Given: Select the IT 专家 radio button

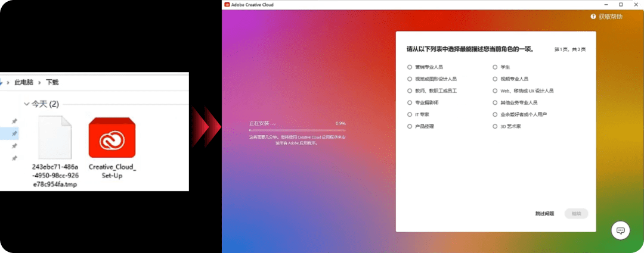Looking at the screenshot, I should coord(409,114).
